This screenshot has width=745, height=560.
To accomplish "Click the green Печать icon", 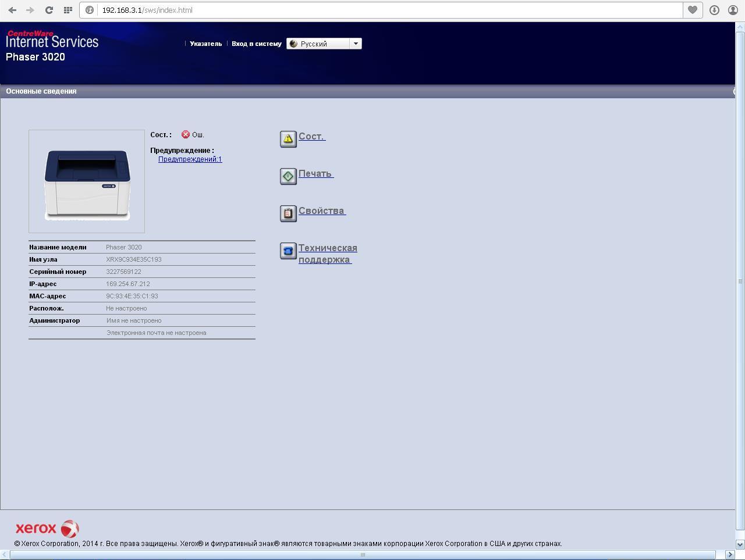I will [288, 176].
